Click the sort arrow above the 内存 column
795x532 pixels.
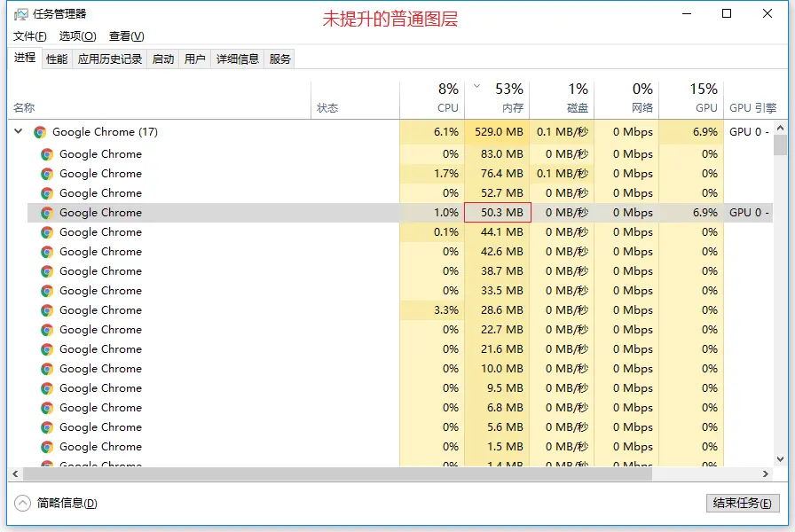coord(476,86)
